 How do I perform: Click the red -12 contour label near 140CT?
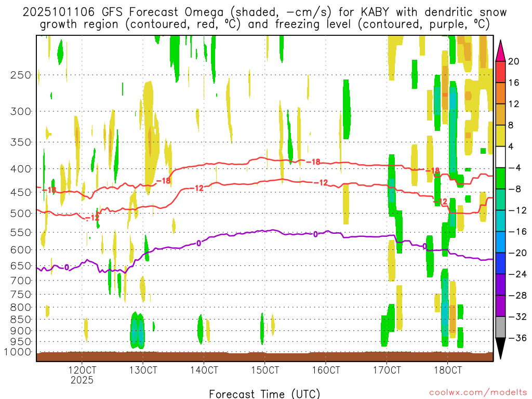point(196,188)
